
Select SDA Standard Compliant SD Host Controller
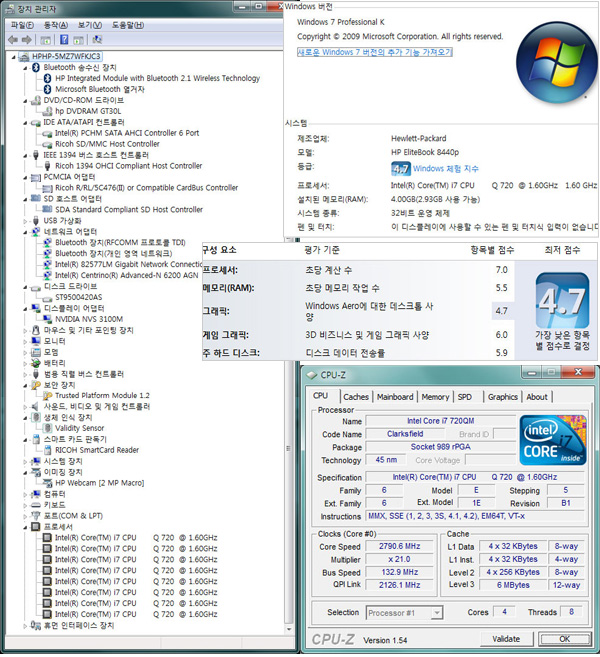[x=129, y=210]
